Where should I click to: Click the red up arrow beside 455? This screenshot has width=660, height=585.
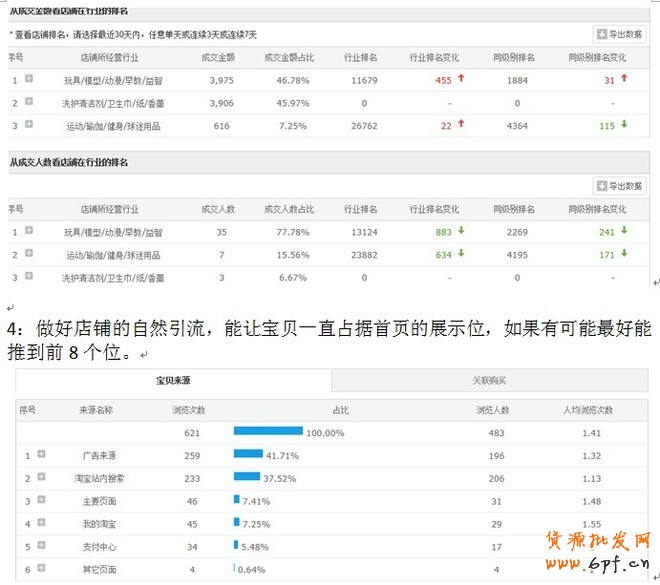[x=461, y=79]
